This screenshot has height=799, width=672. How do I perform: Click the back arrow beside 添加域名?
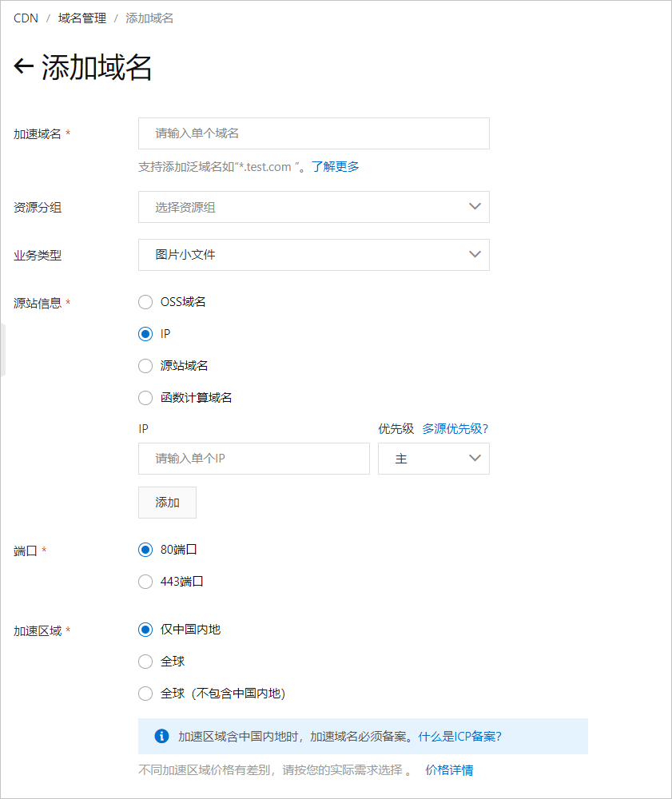pyautogui.click(x=23, y=67)
